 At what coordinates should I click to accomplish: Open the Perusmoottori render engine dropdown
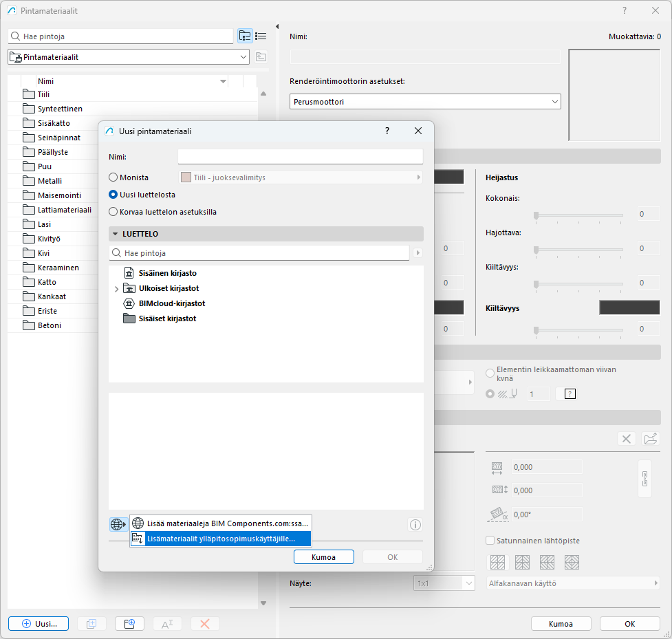(425, 102)
